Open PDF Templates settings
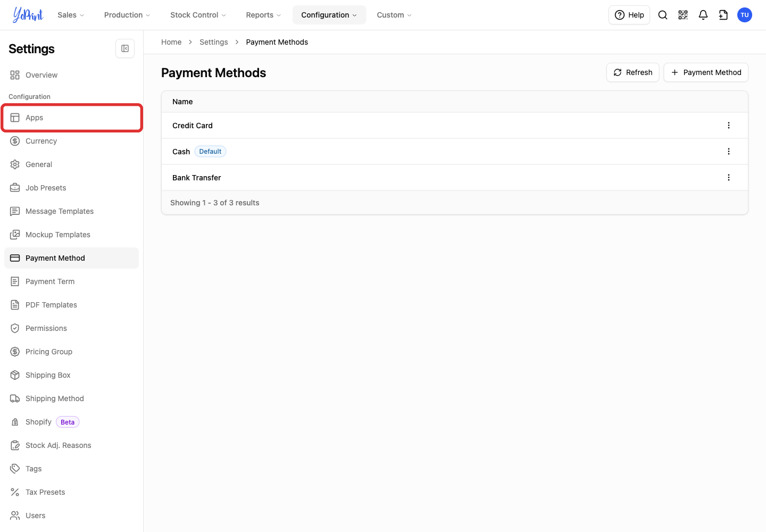766x532 pixels. (71, 305)
